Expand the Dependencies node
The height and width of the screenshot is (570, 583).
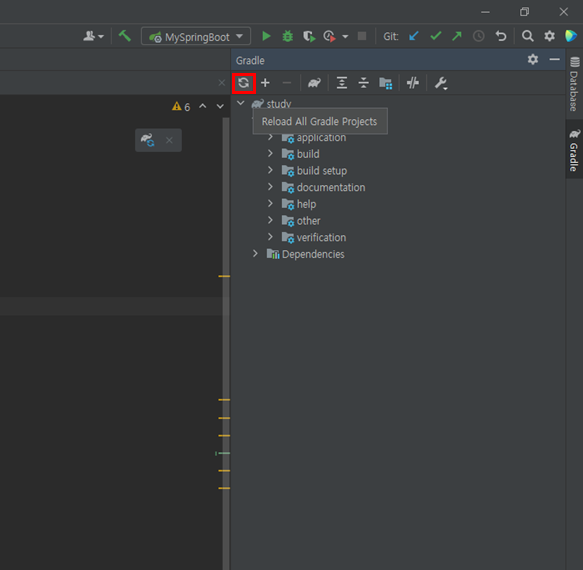pos(255,254)
